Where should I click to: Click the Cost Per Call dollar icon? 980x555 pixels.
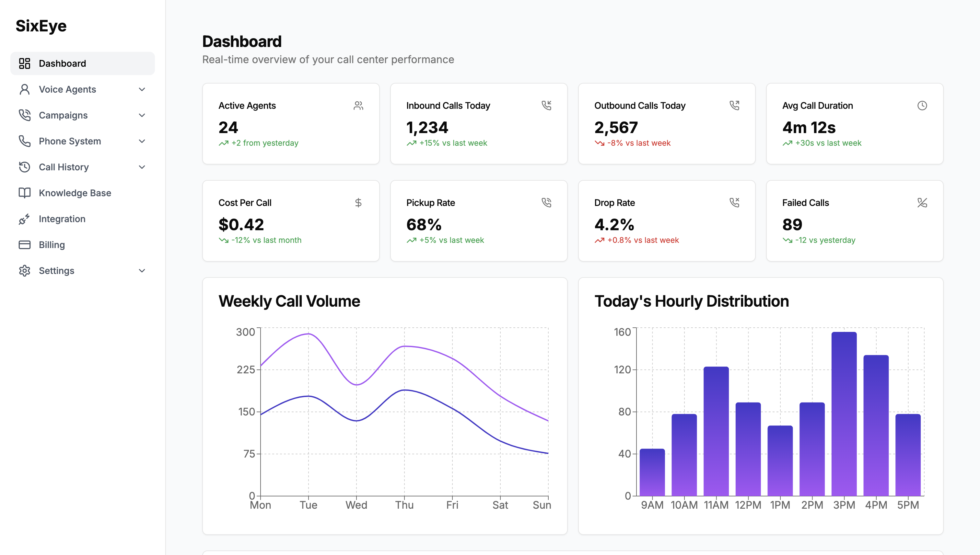[358, 203]
